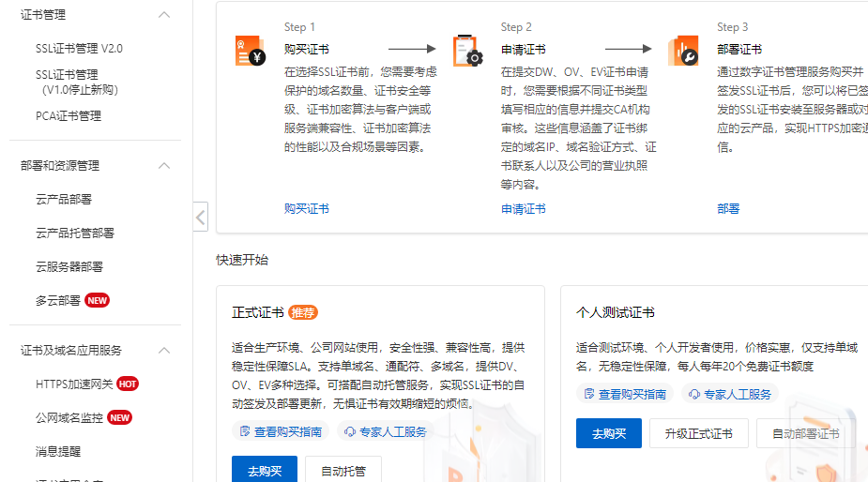The width and height of the screenshot is (868, 482).
Task: Click 专家人工服务 under 正式证书
Action: tap(386, 431)
